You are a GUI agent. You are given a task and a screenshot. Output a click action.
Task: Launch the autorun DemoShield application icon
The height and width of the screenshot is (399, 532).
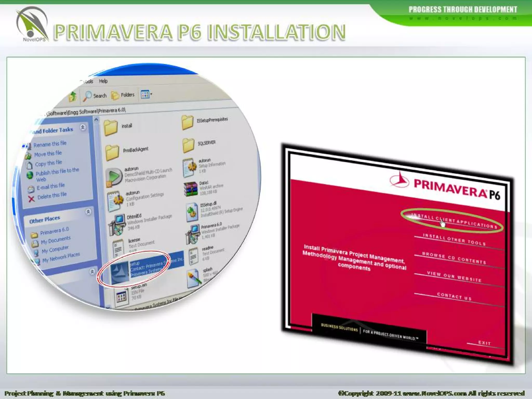[x=114, y=177]
